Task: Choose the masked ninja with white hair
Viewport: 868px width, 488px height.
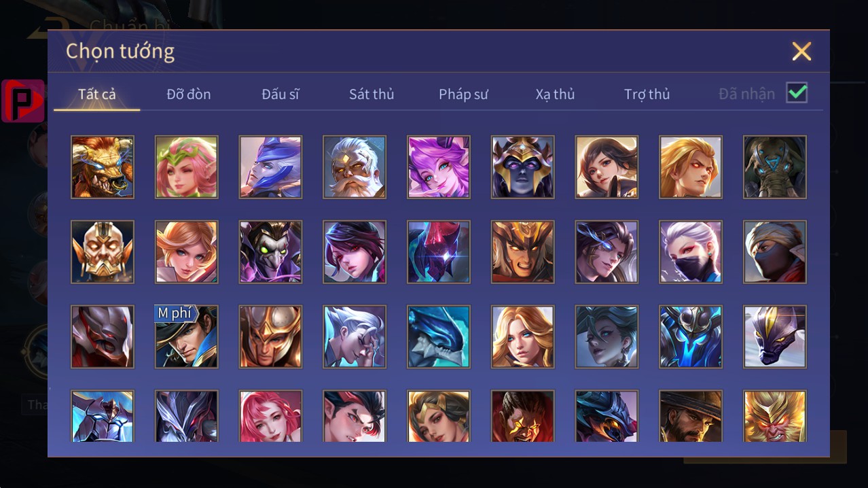Action: point(691,251)
